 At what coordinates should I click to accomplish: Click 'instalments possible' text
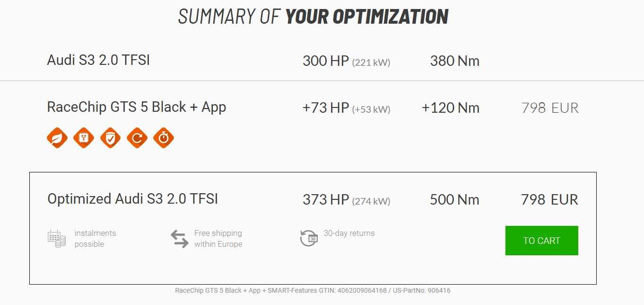[95, 239]
